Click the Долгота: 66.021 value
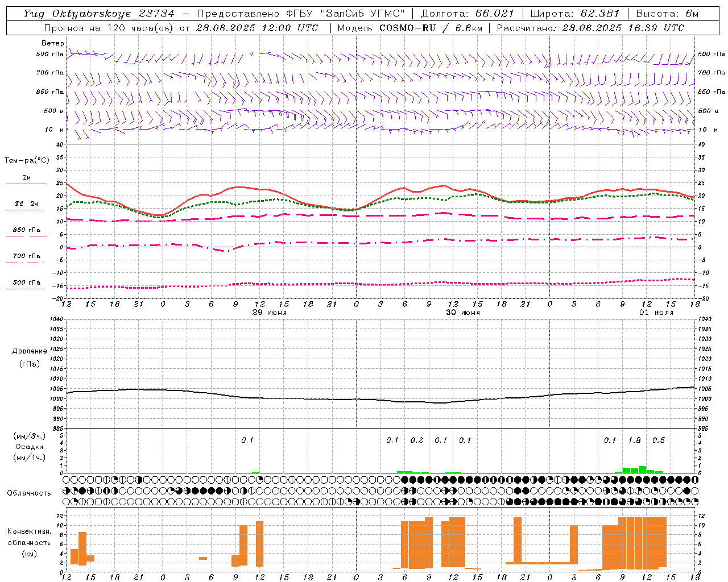This screenshot has height=582, width=728. [468, 14]
